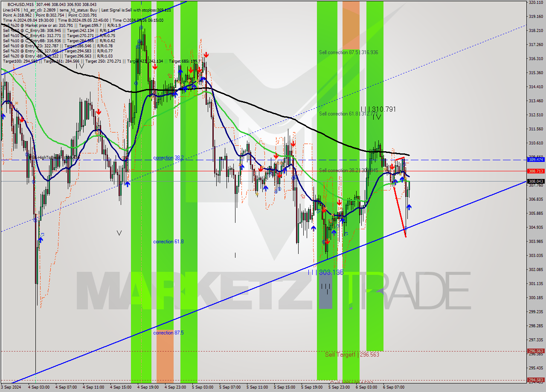The height and width of the screenshot is (392, 546).
Task: Click the 311.560 price scale value
Action: coord(535,129)
